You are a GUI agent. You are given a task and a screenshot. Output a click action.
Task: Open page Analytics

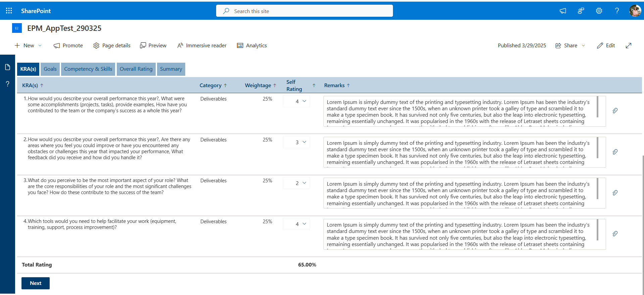pyautogui.click(x=252, y=46)
